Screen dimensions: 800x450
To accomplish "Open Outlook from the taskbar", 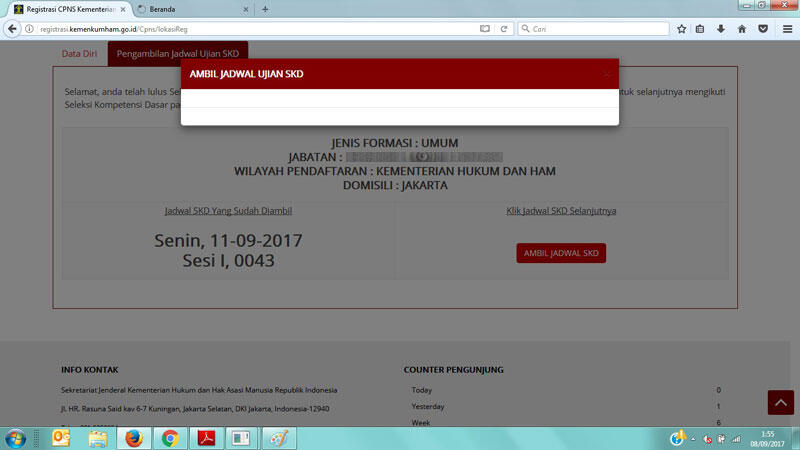I will pos(61,438).
